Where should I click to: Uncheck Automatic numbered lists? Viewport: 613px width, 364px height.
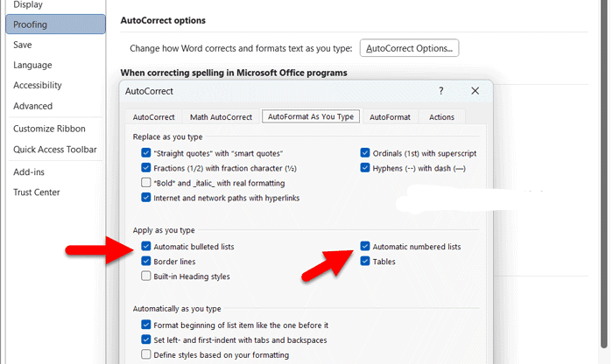coord(365,247)
